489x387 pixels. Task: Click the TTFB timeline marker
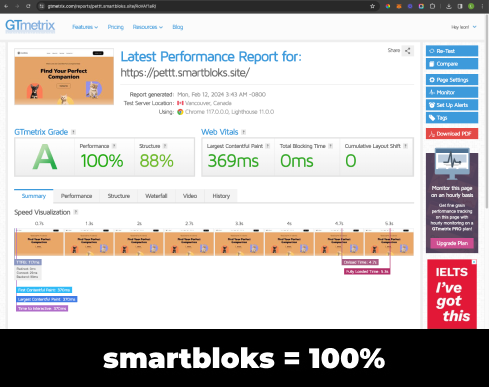(x=28, y=262)
